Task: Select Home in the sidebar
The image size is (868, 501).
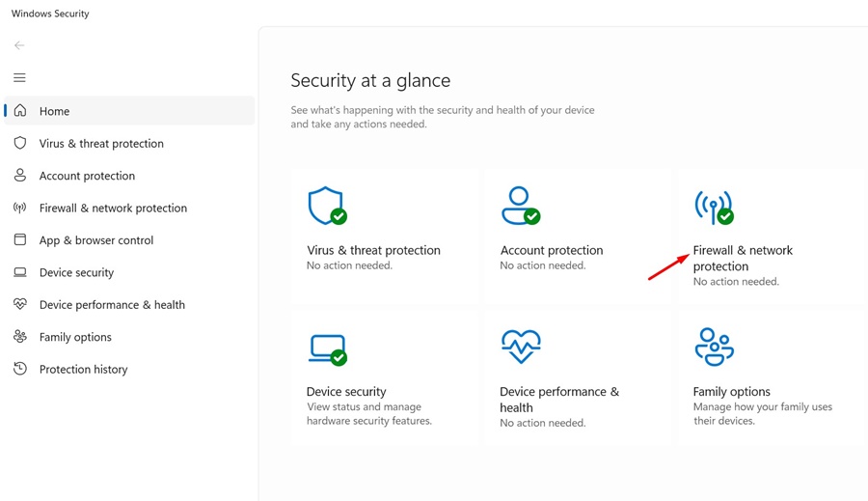Action: click(x=54, y=111)
